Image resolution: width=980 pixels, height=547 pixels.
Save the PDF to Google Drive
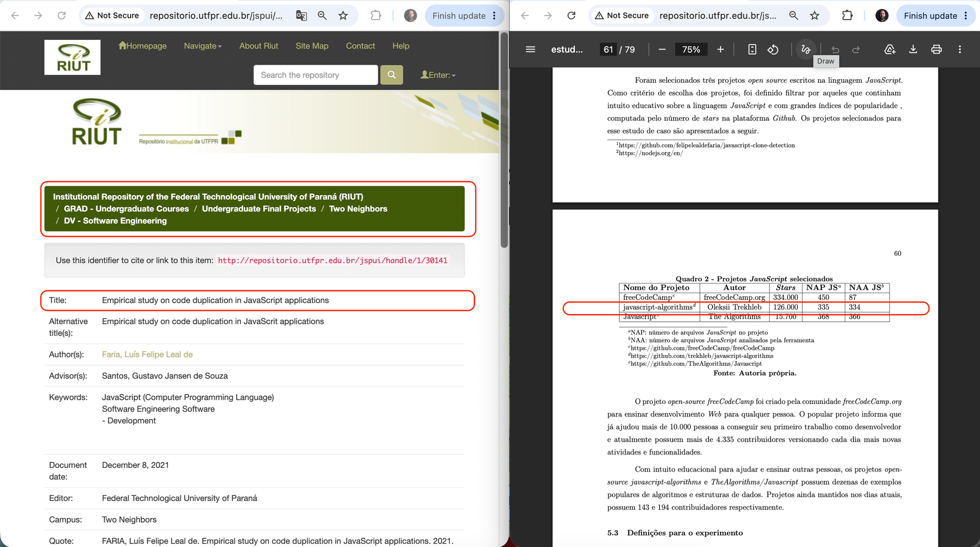click(890, 50)
